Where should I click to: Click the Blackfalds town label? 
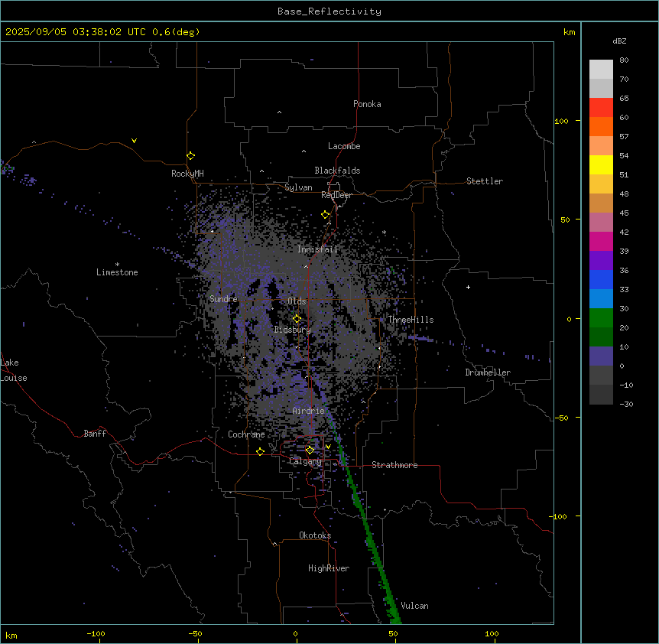point(337,171)
